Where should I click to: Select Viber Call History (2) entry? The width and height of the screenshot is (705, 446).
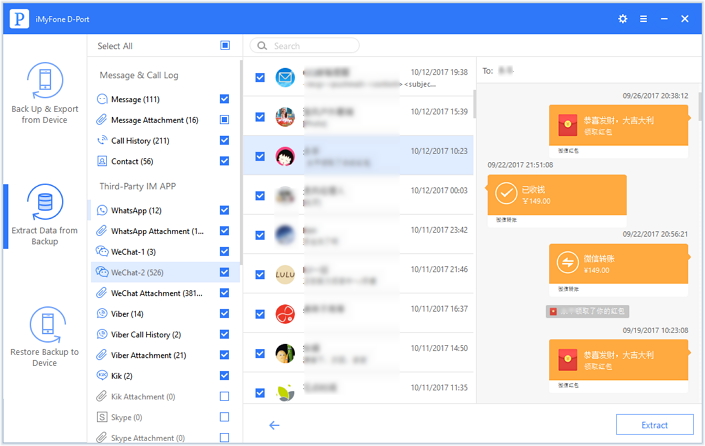point(165,334)
